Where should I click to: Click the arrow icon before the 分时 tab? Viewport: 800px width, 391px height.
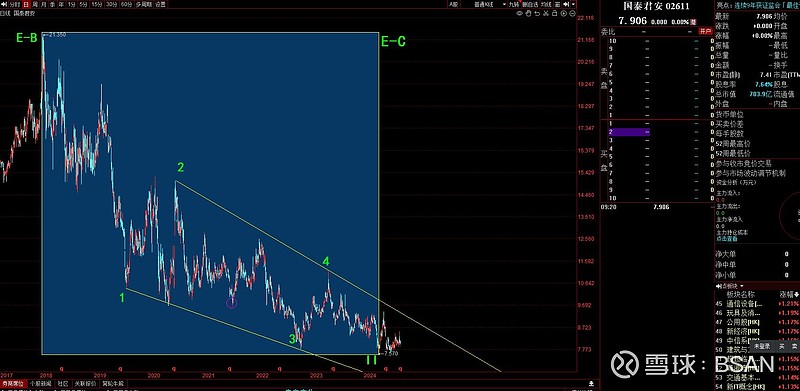[4, 5]
